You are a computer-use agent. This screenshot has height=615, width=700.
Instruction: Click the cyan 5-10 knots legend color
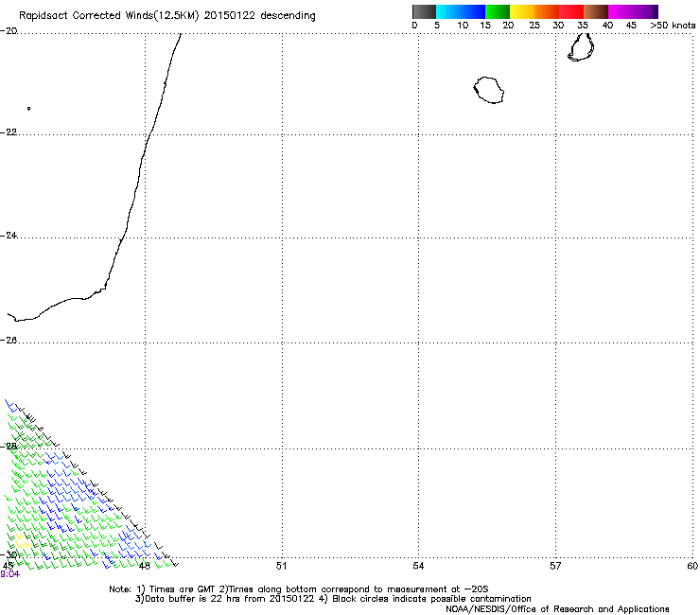448,11
